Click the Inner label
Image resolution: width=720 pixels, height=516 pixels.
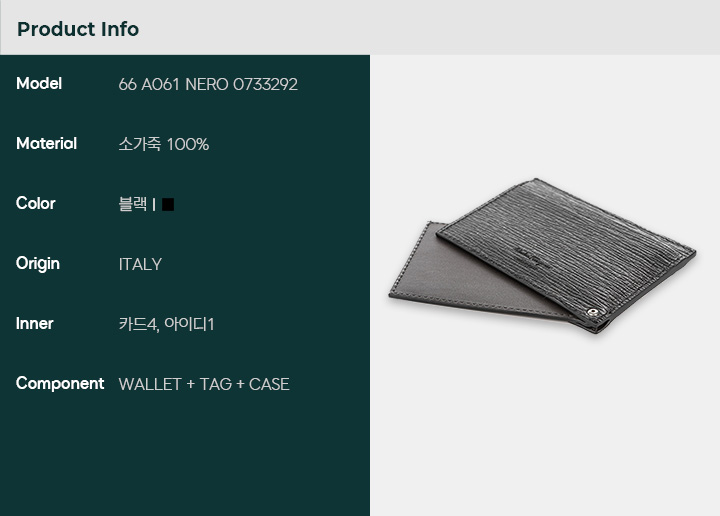click(x=34, y=324)
